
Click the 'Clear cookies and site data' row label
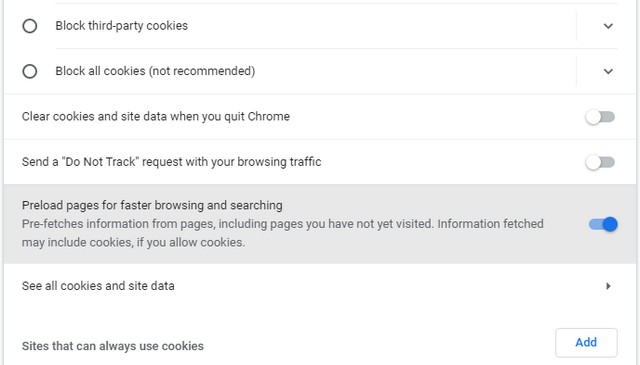point(156,116)
